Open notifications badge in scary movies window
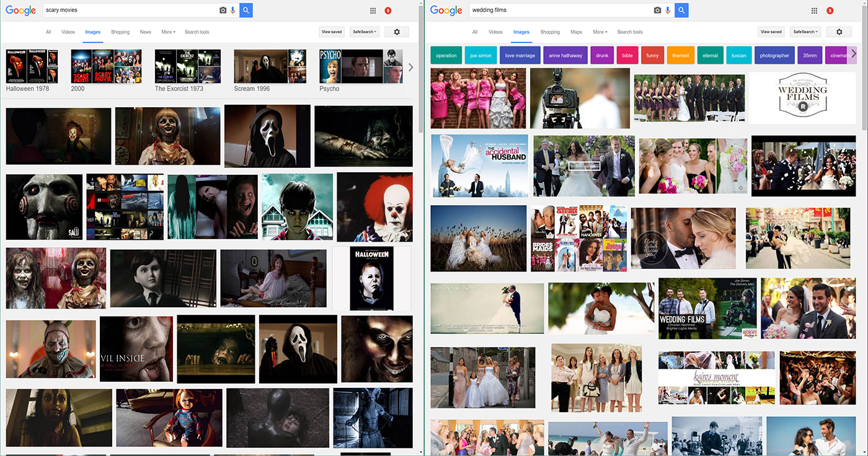 coord(388,11)
